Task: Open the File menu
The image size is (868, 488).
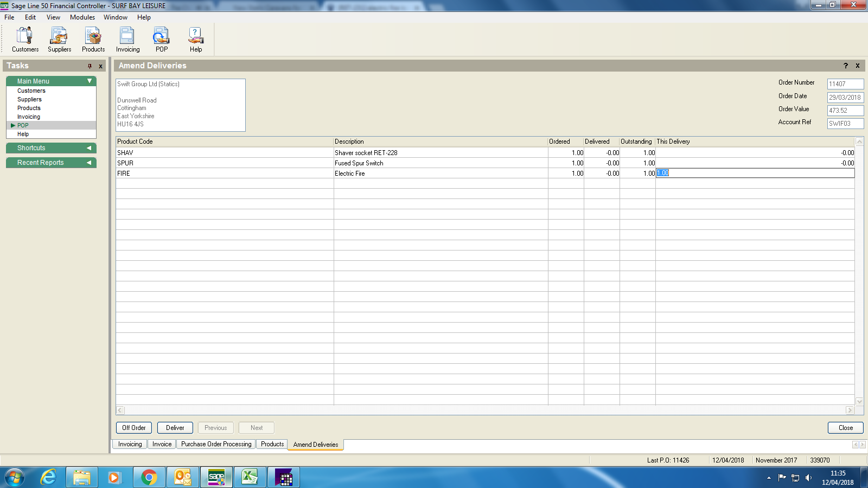Action: (x=9, y=17)
